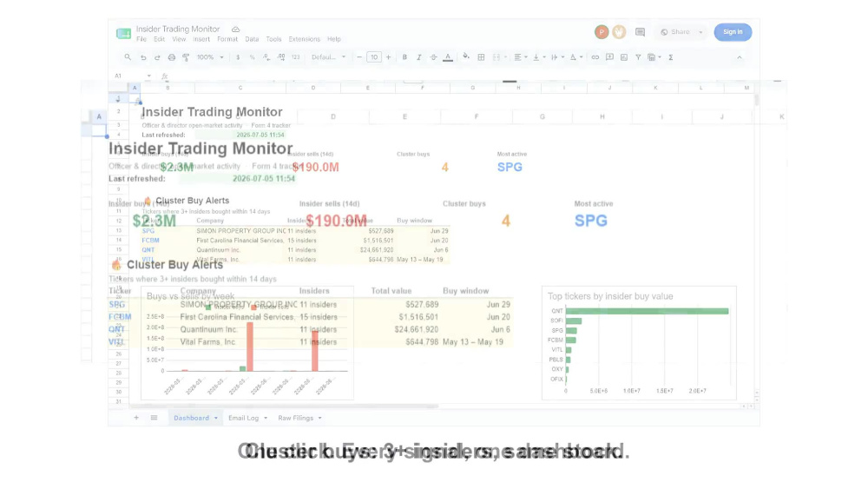Open the all sheets list icon

click(154, 418)
